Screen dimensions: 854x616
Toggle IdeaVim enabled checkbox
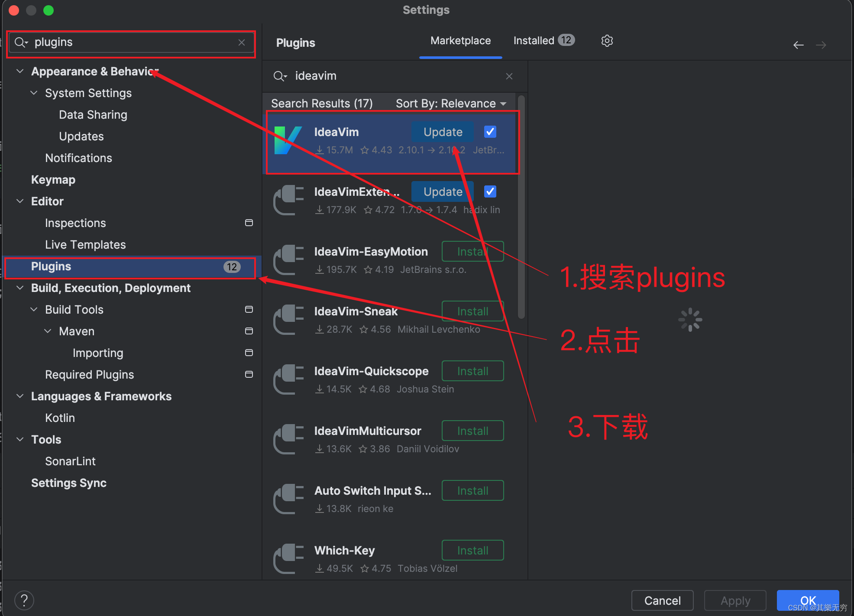(x=489, y=132)
